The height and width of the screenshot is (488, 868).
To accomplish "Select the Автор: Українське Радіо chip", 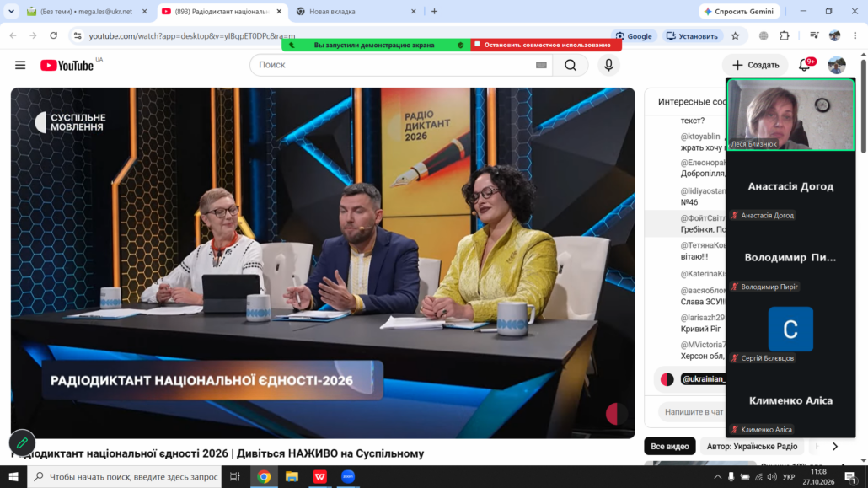I will [752, 447].
